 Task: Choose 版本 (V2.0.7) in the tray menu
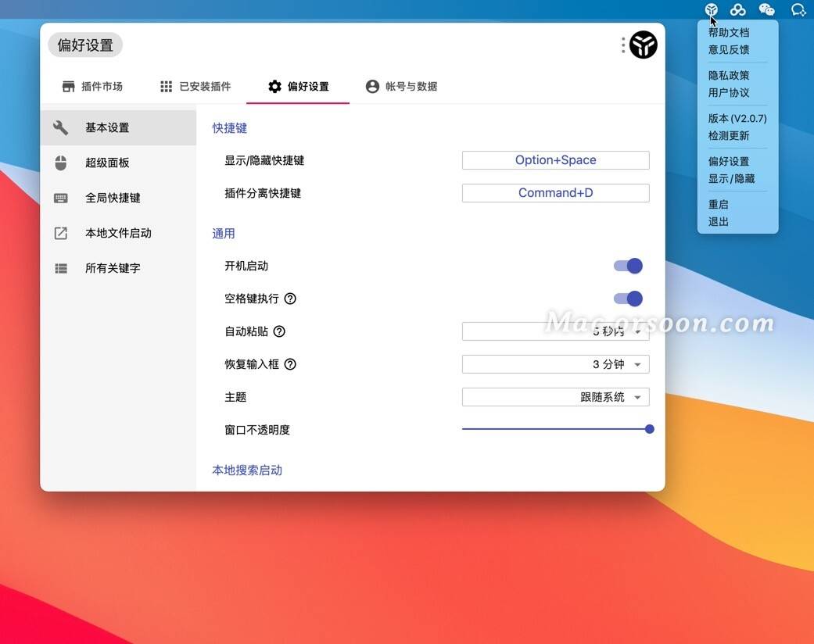(x=737, y=118)
